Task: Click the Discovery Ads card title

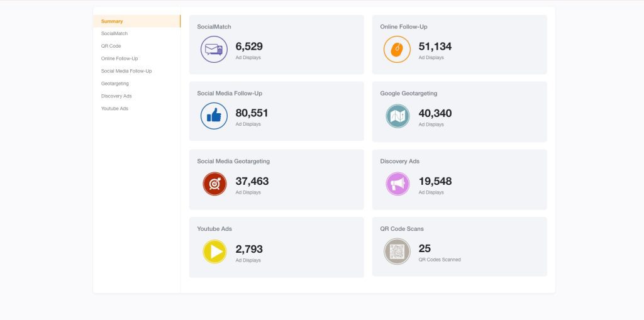Action: coord(399,162)
